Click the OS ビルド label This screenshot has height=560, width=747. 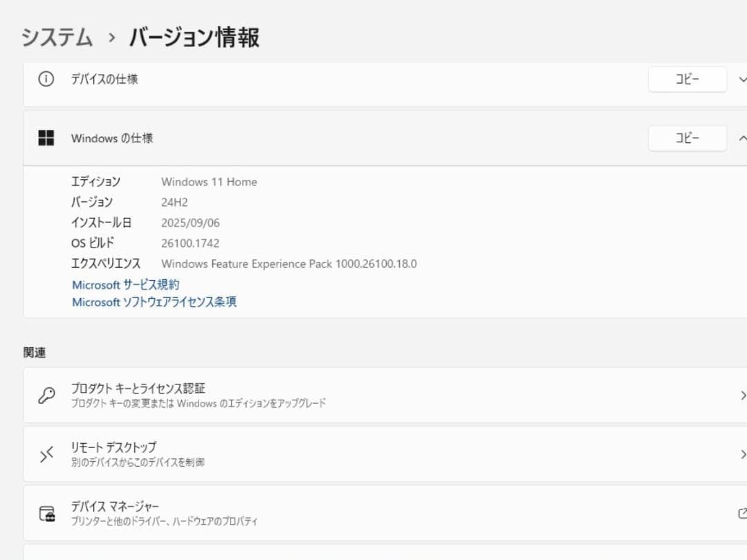93,243
